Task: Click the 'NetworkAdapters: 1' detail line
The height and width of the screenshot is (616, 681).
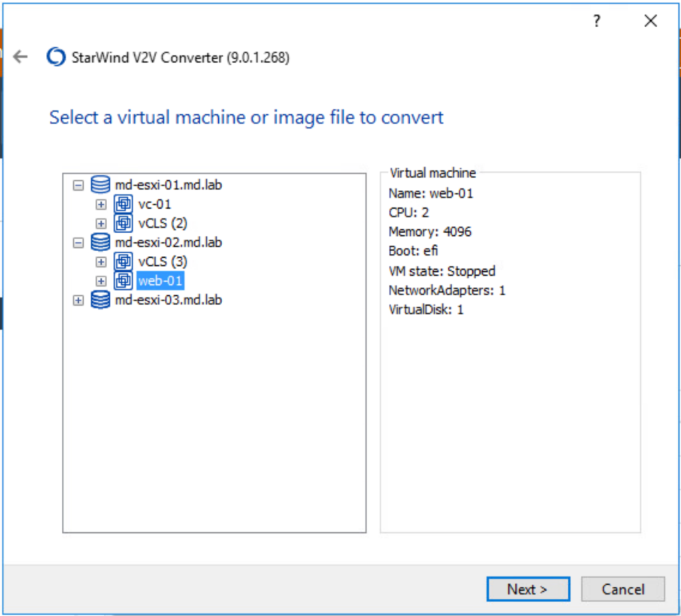Action: [x=447, y=290]
